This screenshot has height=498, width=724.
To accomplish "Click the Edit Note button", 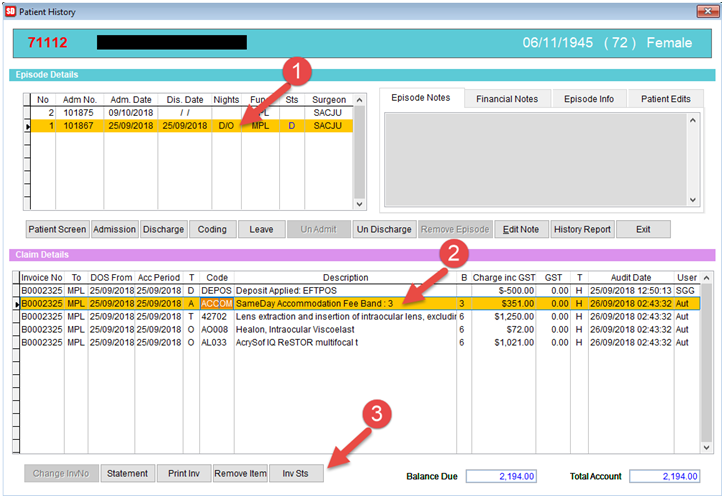I will tap(521, 229).
